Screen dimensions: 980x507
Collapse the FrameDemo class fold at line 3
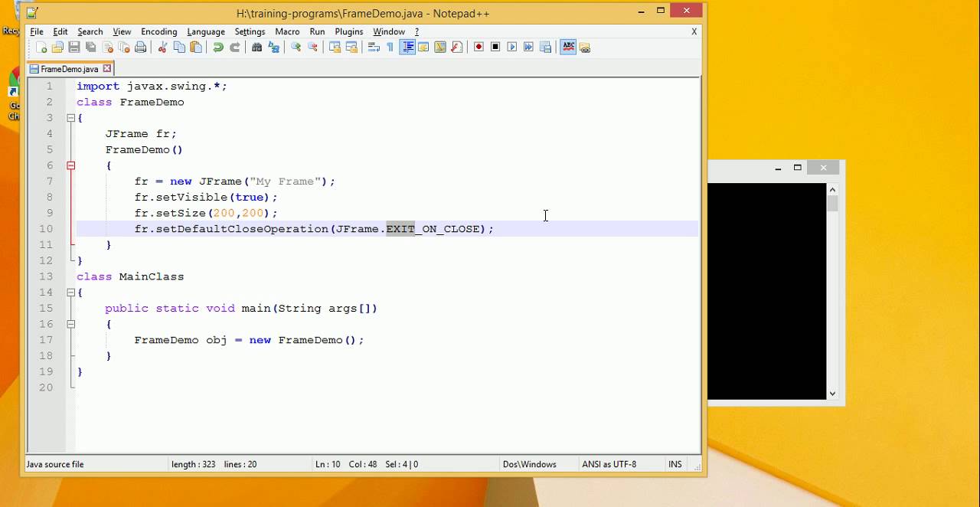pos(70,118)
